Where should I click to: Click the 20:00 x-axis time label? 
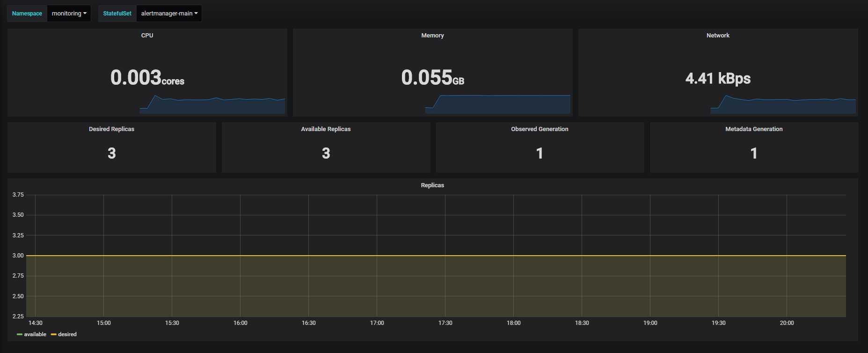pos(787,323)
